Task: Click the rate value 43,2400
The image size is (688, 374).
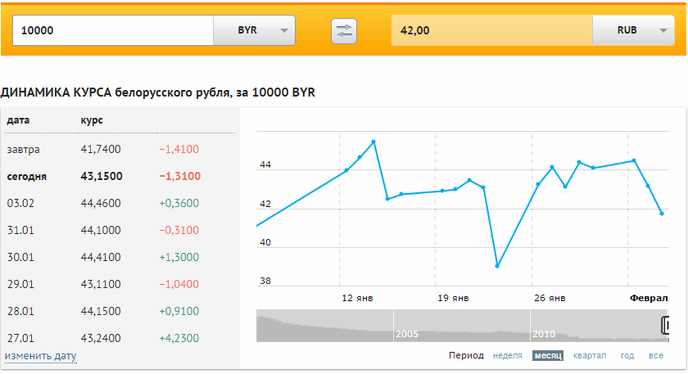Action: 100,338
